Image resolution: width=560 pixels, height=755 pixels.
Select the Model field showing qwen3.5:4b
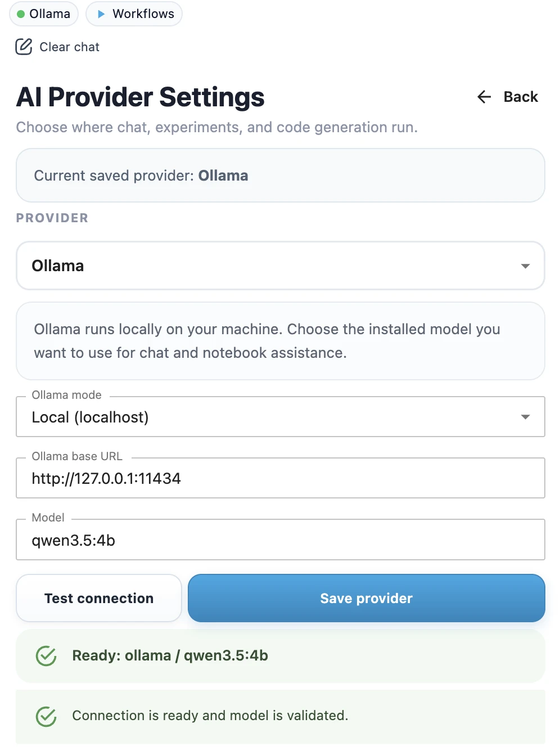tap(280, 540)
